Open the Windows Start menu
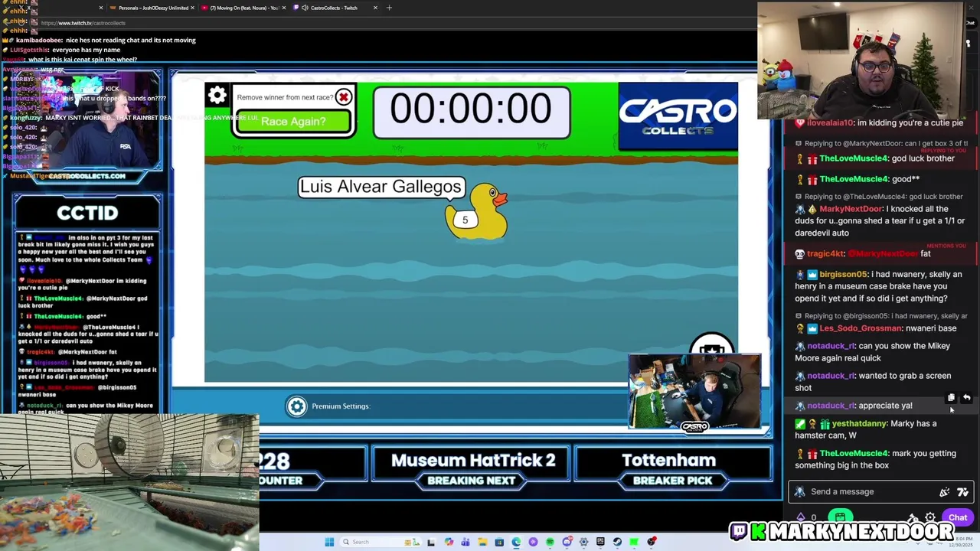 [x=329, y=542]
